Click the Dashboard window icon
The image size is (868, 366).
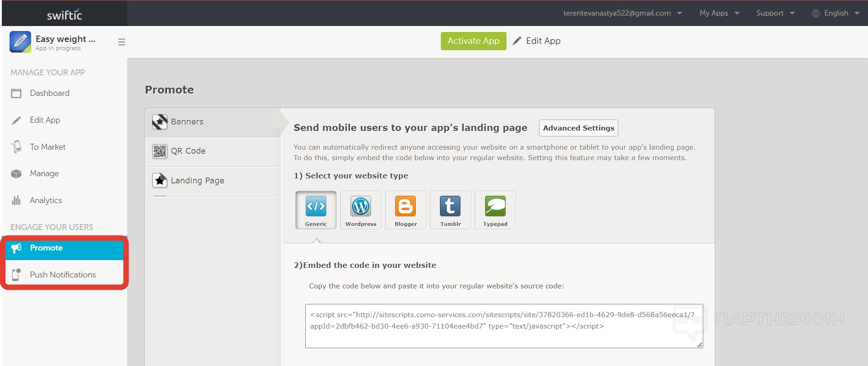[16, 94]
